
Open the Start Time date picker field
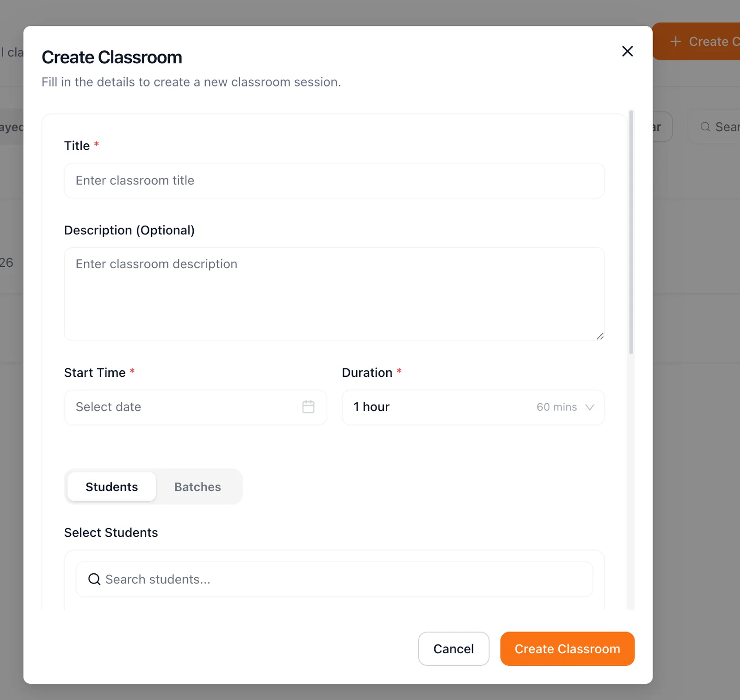click(195, 407)
